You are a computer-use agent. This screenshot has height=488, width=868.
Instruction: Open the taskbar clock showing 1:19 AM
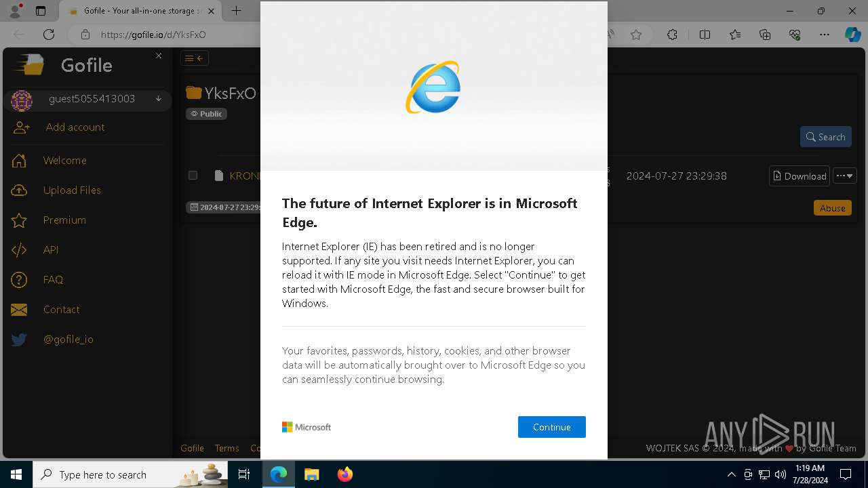point(810,474)
